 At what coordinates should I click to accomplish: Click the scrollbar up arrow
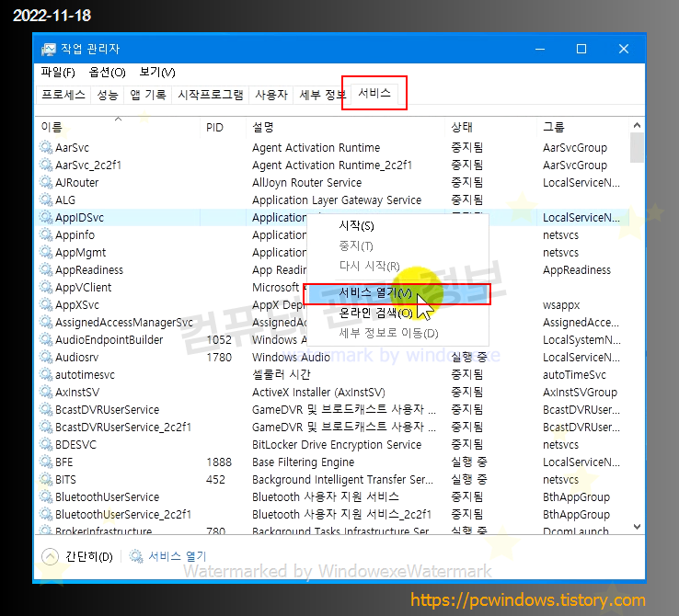coord(637,125)
